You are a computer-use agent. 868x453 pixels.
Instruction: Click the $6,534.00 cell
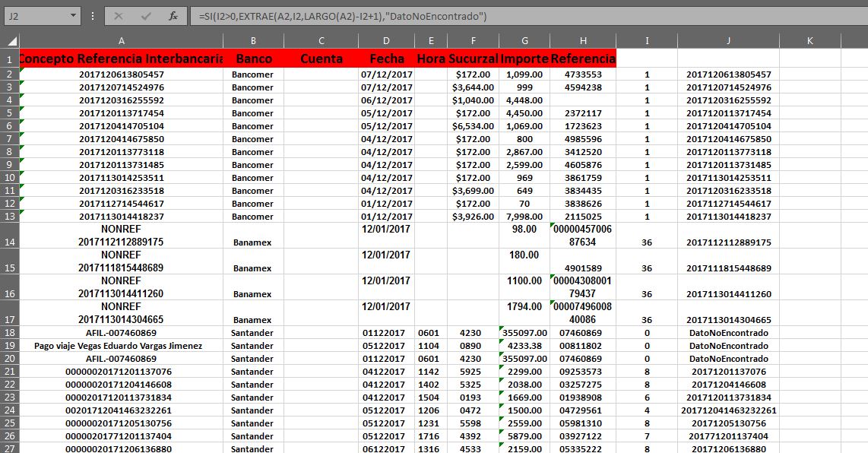tap(474, 125)
